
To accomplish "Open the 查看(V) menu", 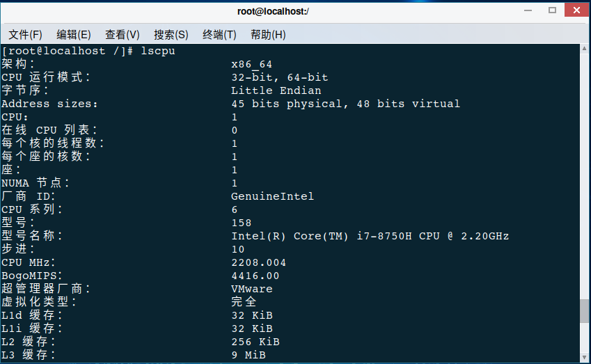I will point(122,35).
